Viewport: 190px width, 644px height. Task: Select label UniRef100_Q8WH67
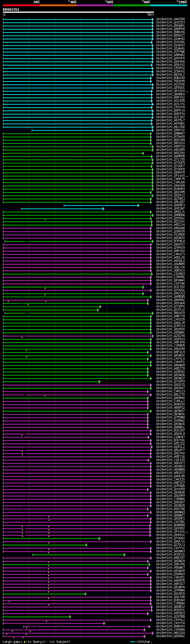click(170, 134)
